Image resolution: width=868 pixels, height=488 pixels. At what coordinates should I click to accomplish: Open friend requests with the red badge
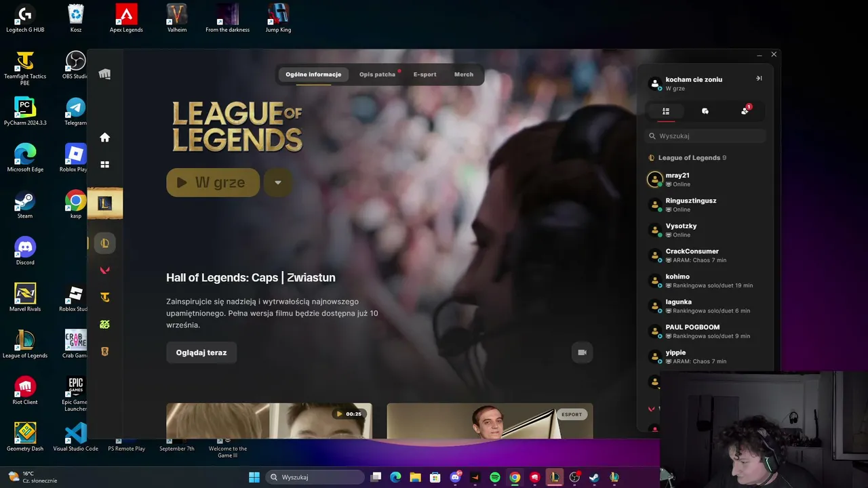[745, 110]
